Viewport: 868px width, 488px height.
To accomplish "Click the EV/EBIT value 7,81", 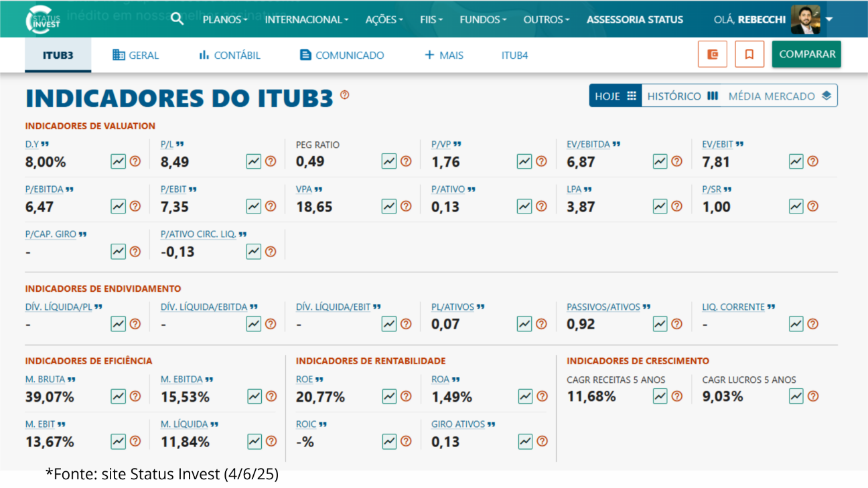I will pyautogui.click(x=716, y=162).
